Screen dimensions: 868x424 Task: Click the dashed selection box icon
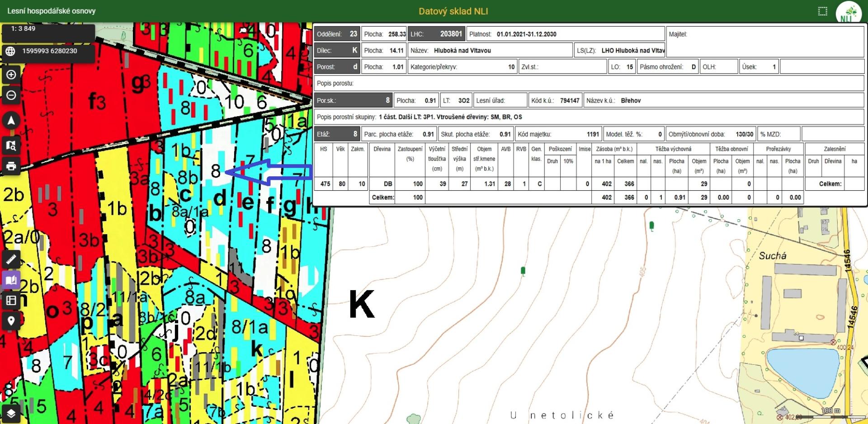point(823,11)
